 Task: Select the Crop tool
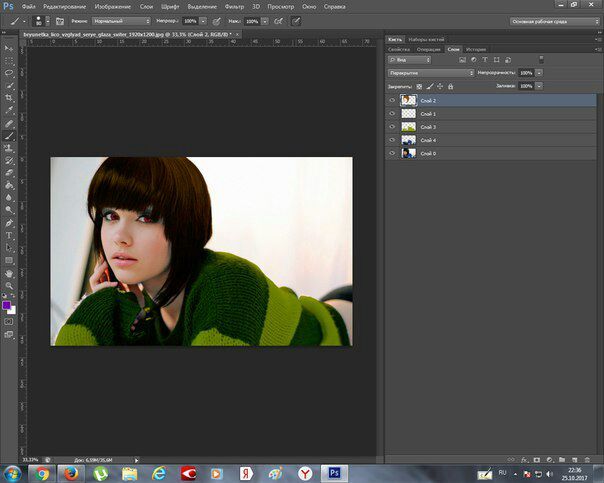pos(8,98)
